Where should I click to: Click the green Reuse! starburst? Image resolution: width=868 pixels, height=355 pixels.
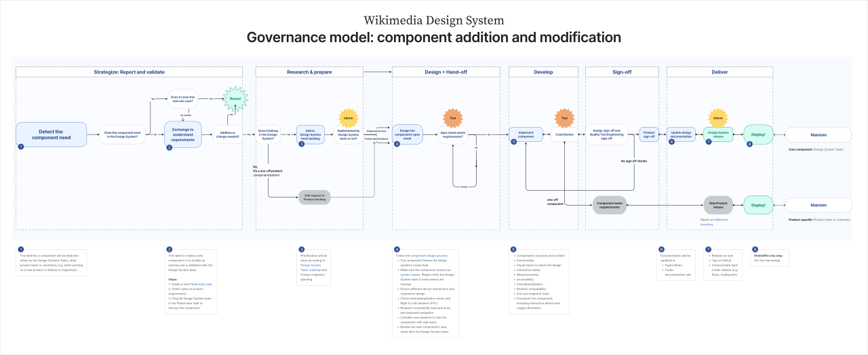pyautogui.click(x=235, y=98)
